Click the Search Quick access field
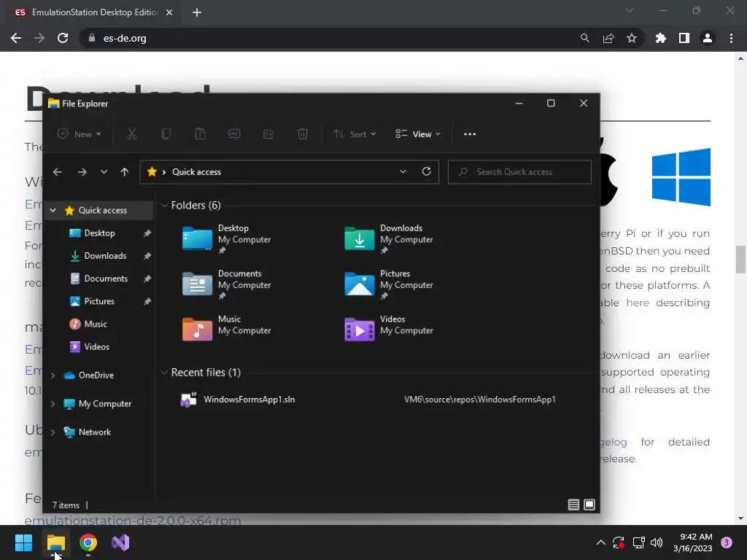 tap(519, 172)
